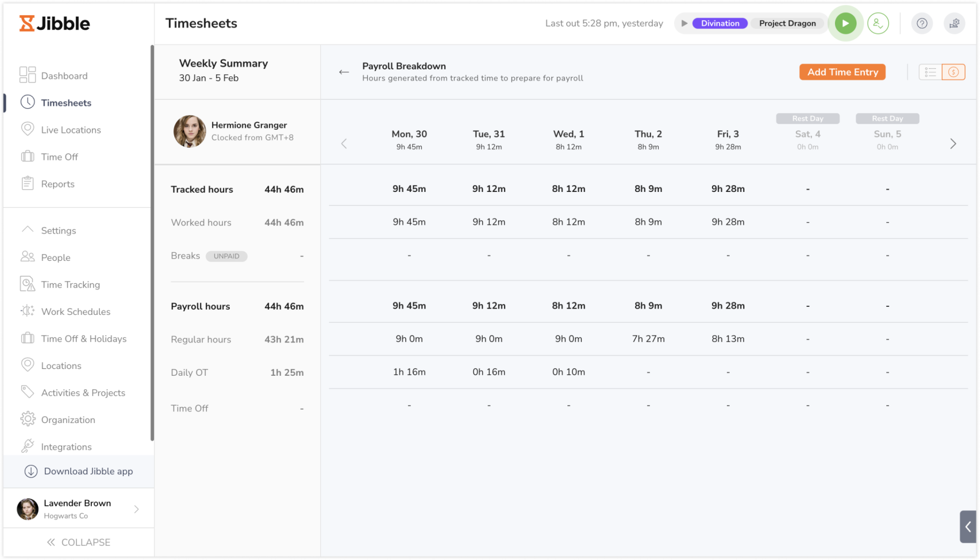Enable the payroll dollar view toggle

(954, 72)
